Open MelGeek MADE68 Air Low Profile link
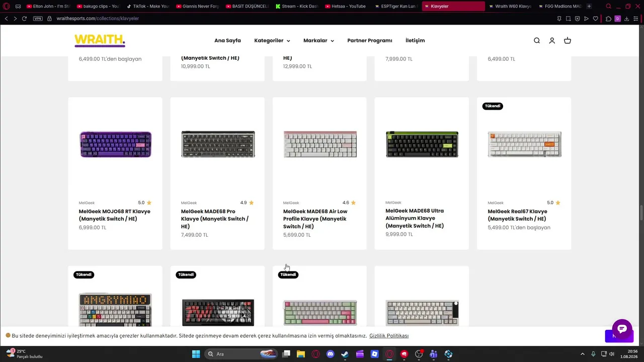 click(x=315, y=219)
